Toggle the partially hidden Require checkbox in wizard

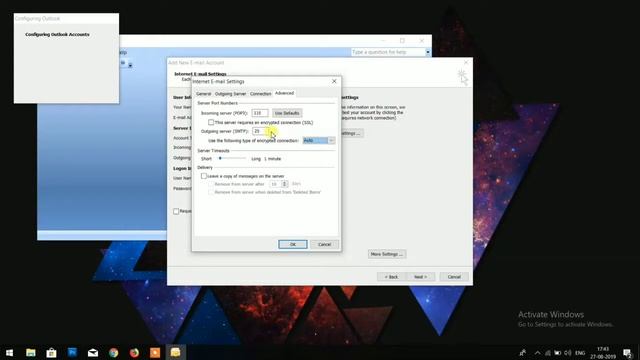176,211
